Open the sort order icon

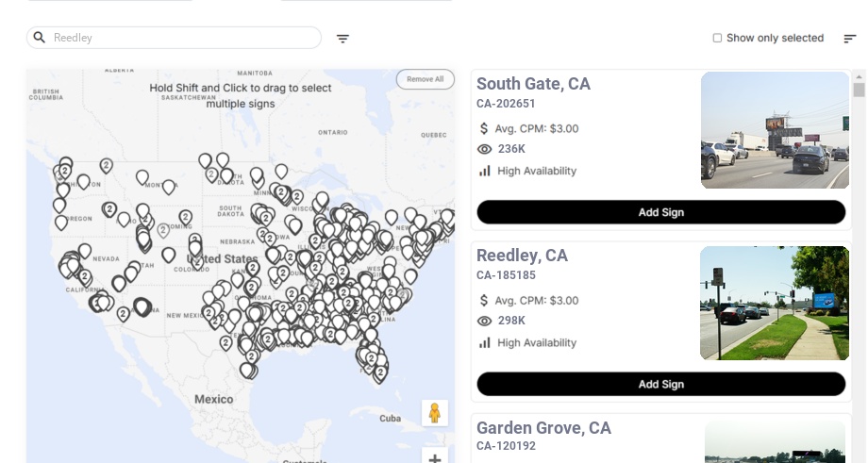tap(850, 39)
